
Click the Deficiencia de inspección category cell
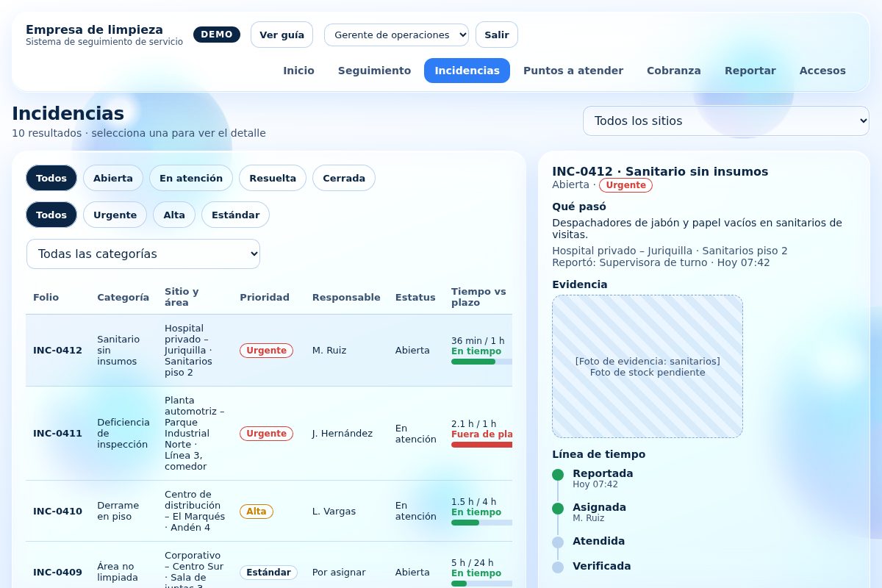click(123, 434)
